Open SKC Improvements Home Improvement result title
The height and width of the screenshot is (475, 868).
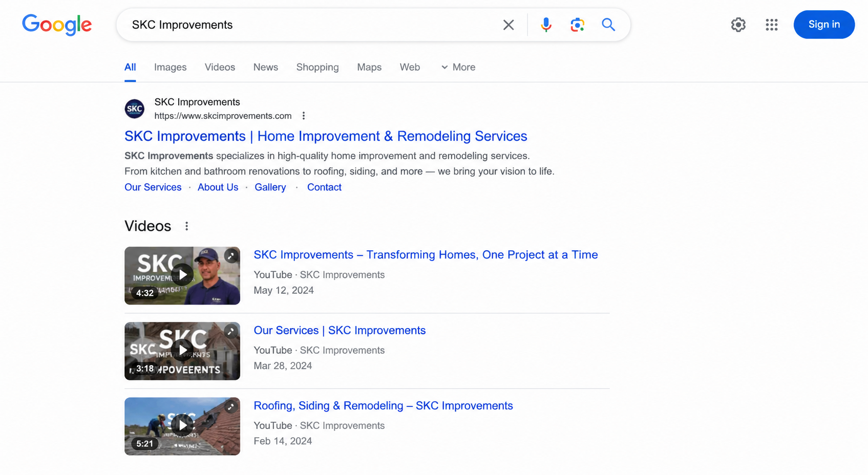click(x=326, y=136)
